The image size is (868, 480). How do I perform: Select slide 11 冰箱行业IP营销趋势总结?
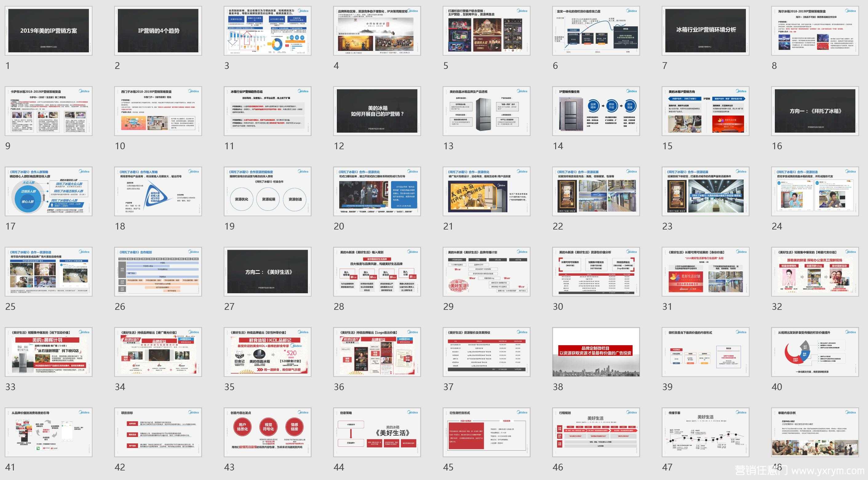pos(268,111)
